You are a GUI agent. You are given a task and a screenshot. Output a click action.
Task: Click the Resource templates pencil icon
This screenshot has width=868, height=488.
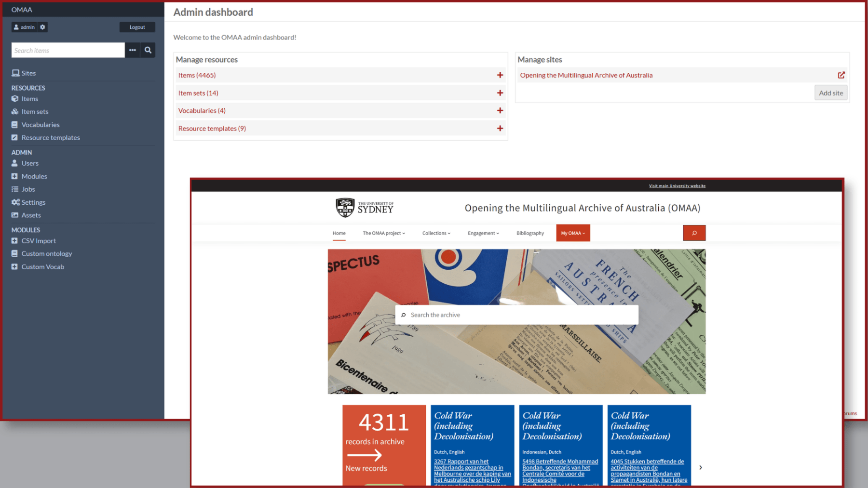14,138
